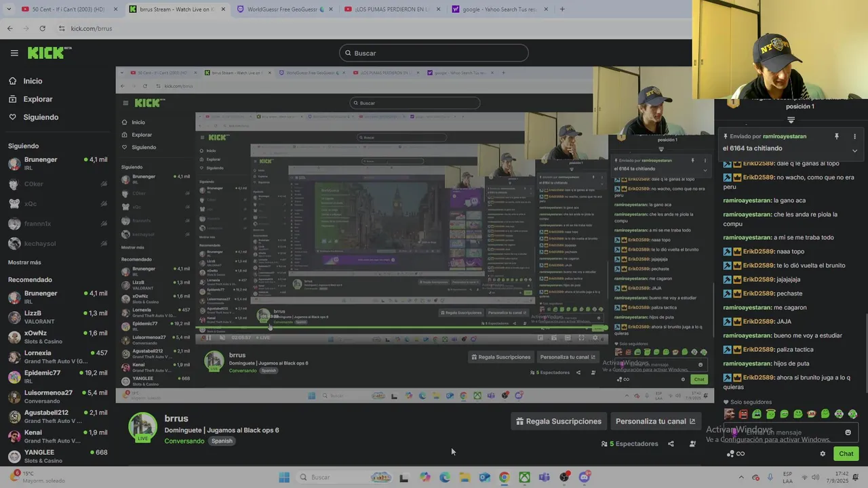Open the Kick hamburger menu
The image size is (868, 488).
click(14, 53)
